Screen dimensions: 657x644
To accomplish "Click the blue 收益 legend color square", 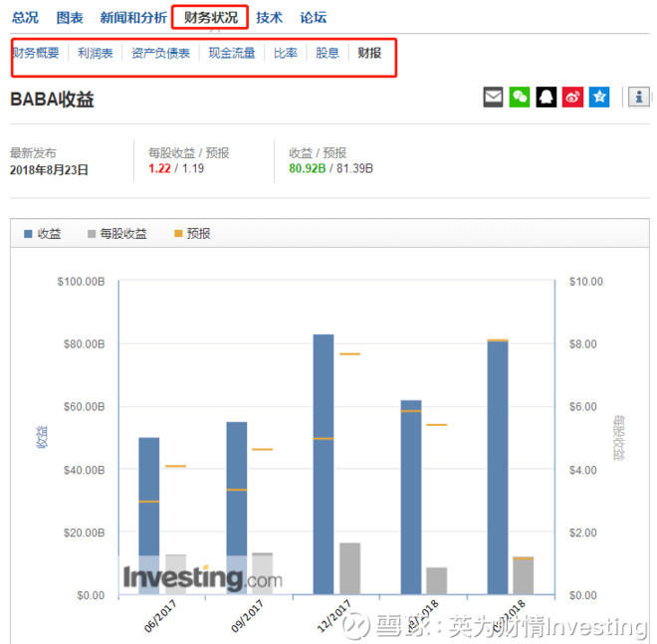I will 28,234.
